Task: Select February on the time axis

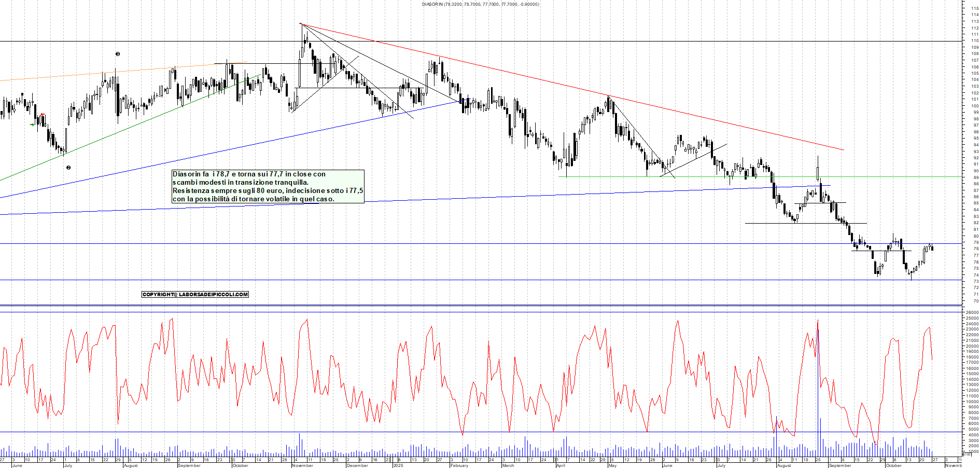Action: 459,465
